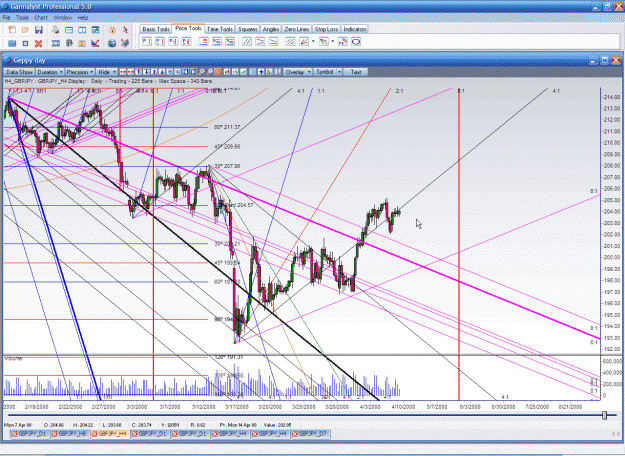Screen dimensions: 625x456
Task: Click the red X delete icon
Action: 39,43
